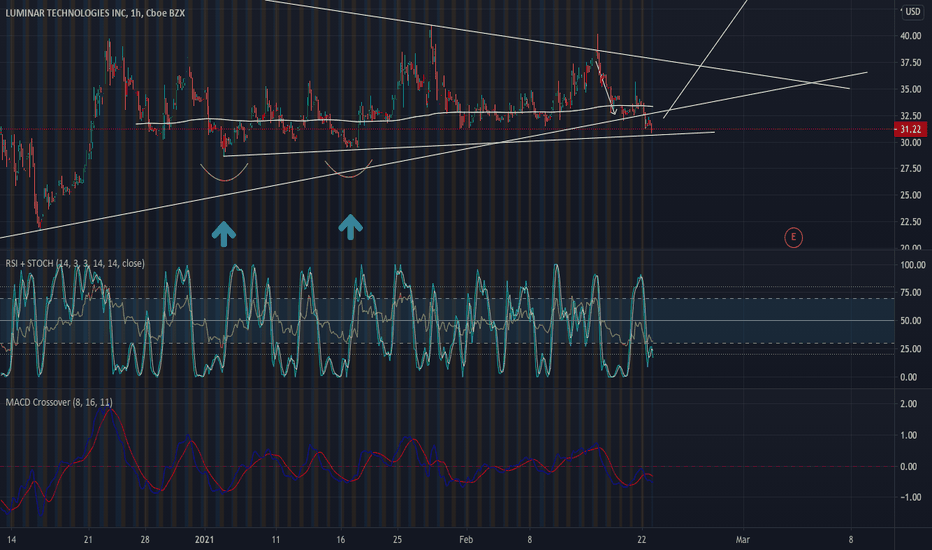Click the 50.00 RSI scale label
The height and width of the screenshot is (550, 932).
911,320
